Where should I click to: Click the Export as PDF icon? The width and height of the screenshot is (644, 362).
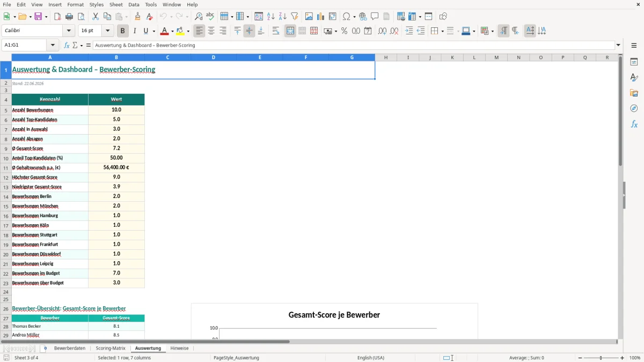(57, 17)
